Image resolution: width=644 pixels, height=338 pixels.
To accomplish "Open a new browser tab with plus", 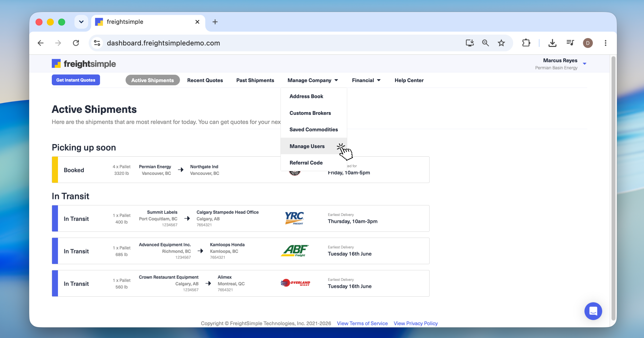I will click(x=215, y=22).
